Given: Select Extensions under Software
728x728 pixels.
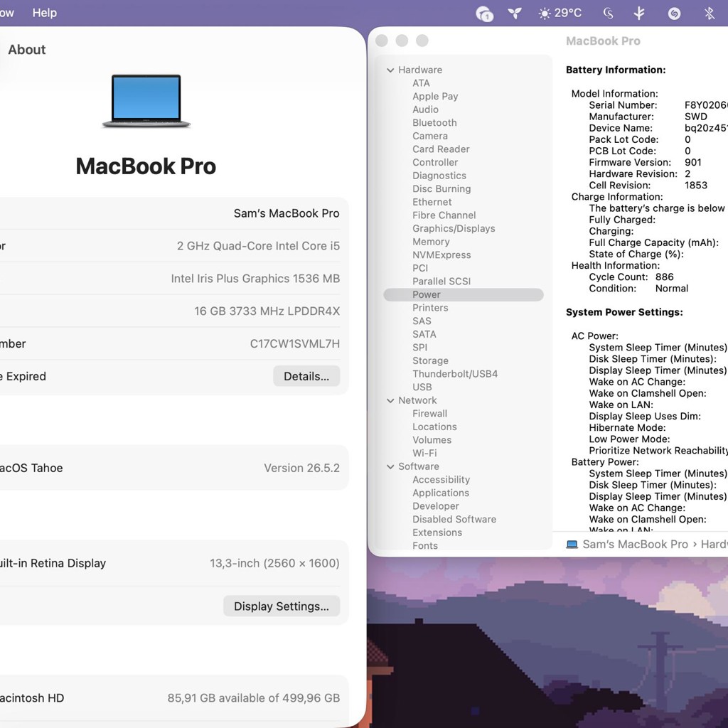Looking at the screenshot, I should pyautogui.click(x=437, y=532).
